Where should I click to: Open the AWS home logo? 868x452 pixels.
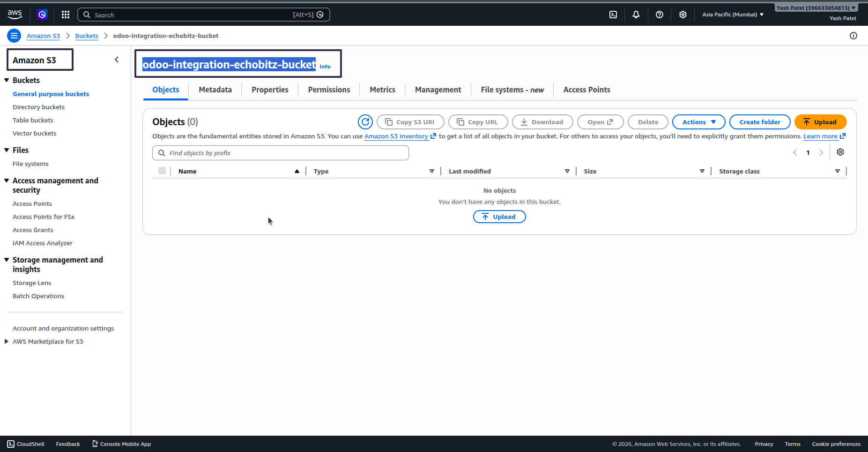pyautogui.click(x=15, y=15)
